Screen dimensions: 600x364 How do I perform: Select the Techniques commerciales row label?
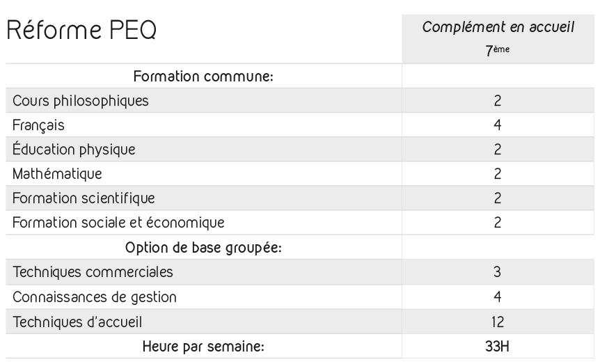click(93, 271)
